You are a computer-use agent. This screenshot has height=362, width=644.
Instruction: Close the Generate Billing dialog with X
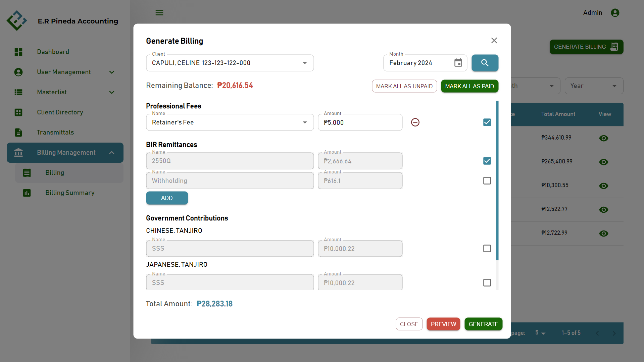pyautogui.click(x=494, y=41)
